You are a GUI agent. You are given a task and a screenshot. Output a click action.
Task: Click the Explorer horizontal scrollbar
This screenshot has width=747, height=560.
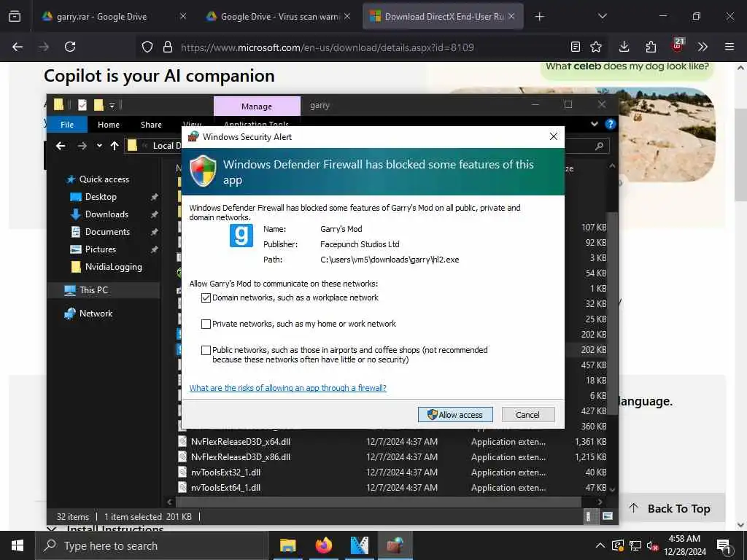379,502
